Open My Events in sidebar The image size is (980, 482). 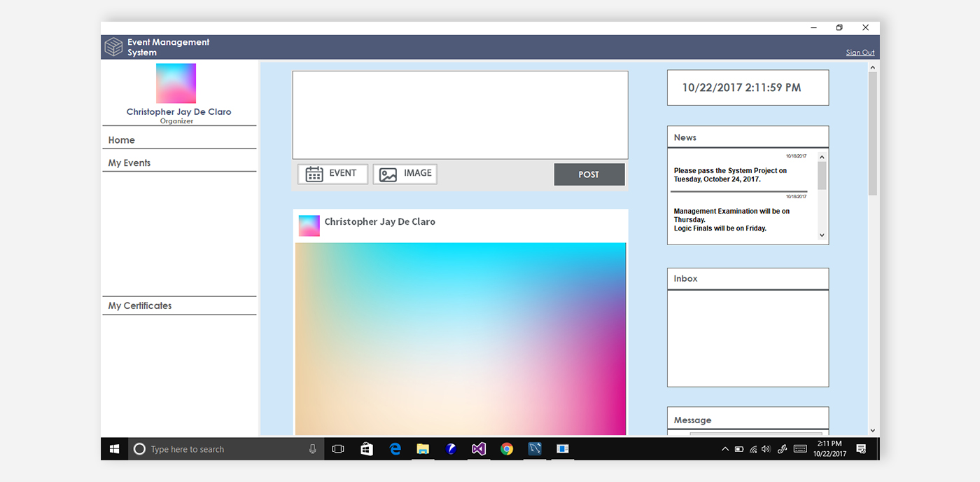point(129,163)
